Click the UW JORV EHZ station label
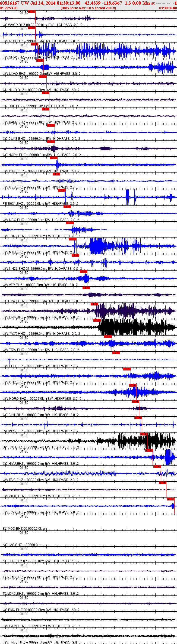This screenshot has height=644, width=177. 41,236
